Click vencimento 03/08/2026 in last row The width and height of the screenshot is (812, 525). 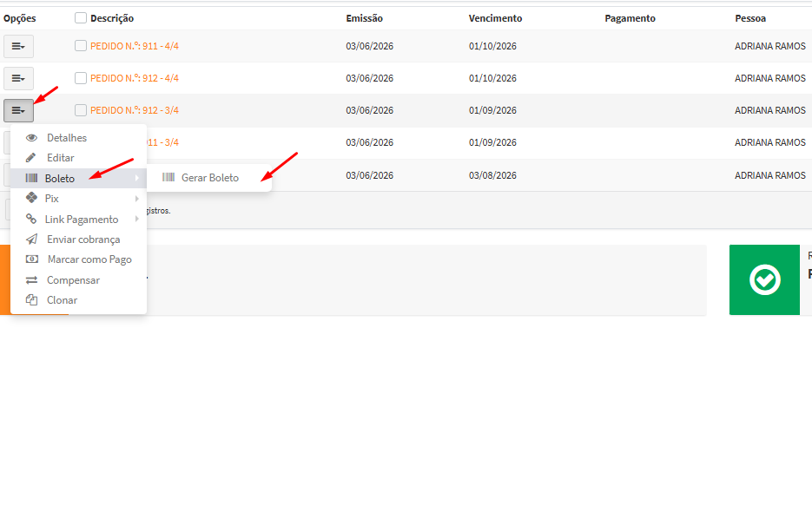(492, 175)
